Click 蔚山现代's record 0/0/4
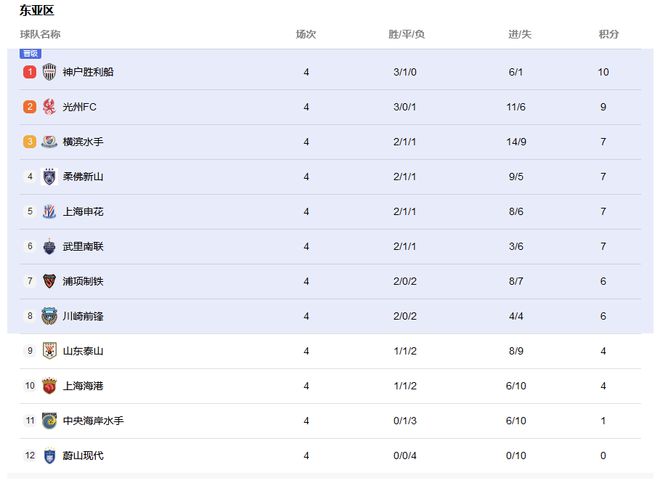 [x=405, y=456]
